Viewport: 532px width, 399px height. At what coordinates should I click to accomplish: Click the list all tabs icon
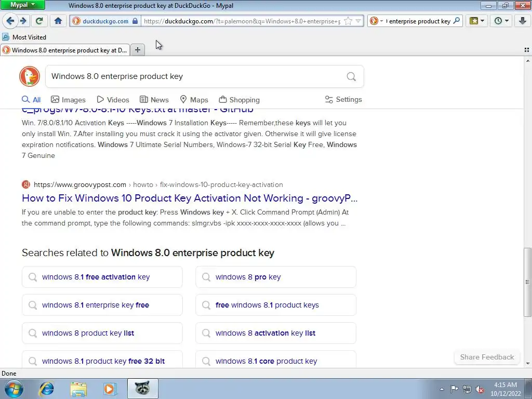(x=527, y=50)
